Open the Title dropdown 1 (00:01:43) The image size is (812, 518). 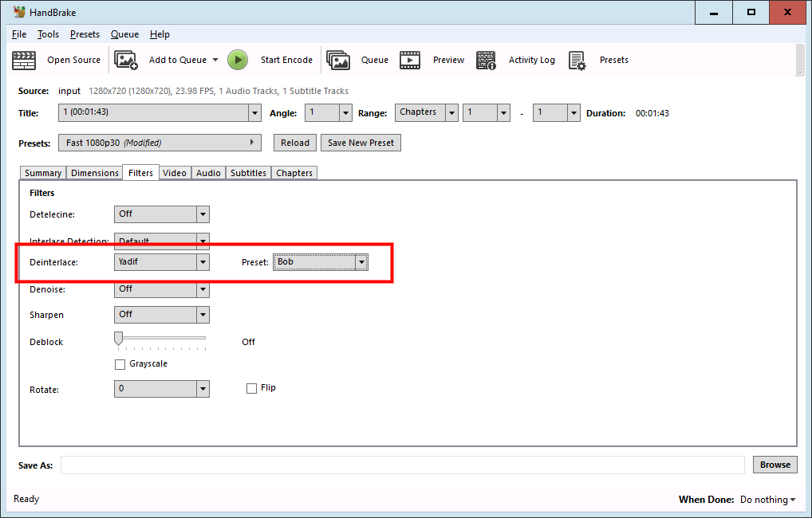(x=160, y=113)
